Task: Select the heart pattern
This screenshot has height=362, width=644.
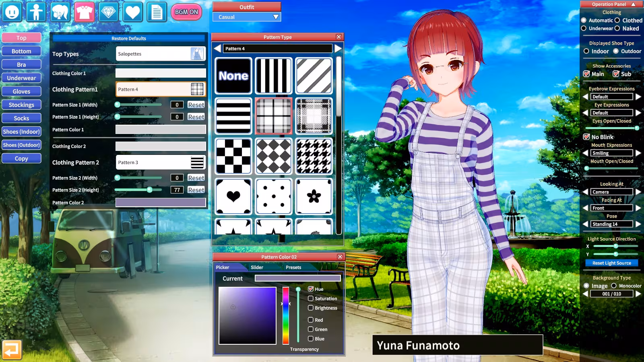Action: pos(233,196)
